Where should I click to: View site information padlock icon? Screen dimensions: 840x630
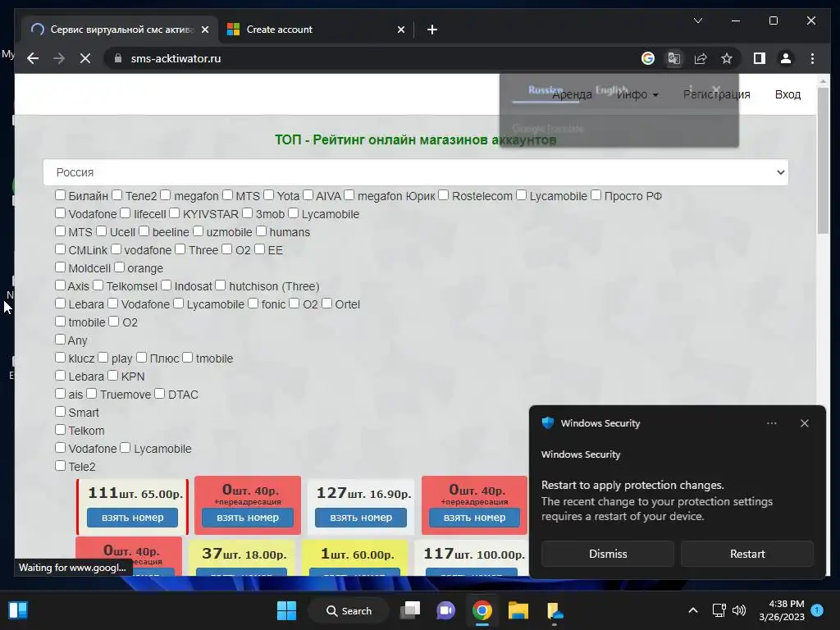[x=118, y=58]
